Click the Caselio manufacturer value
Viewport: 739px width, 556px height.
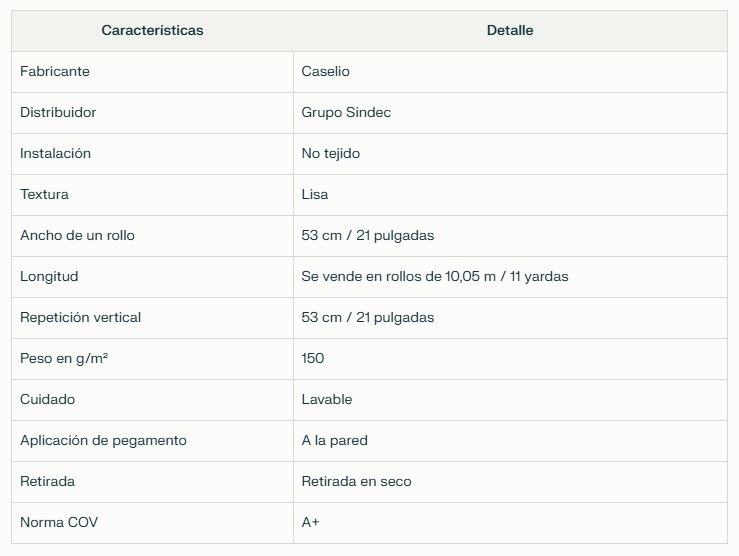pyautogui.click(x=325, y=72)
